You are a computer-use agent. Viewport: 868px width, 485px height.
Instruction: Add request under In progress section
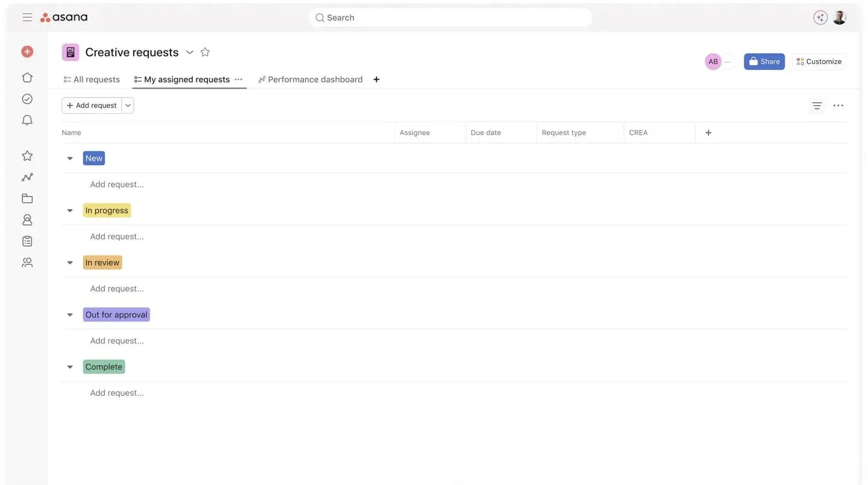point(117,236)
